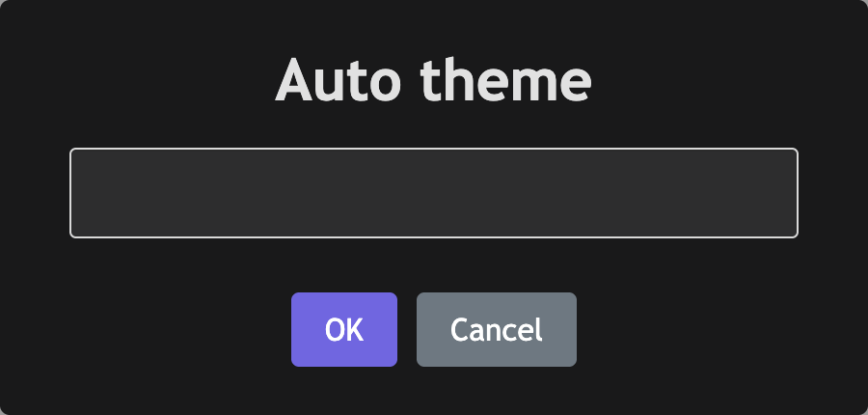868x415 pixels.
Task: Click the OK button
Action: click(x=344, y=330)
